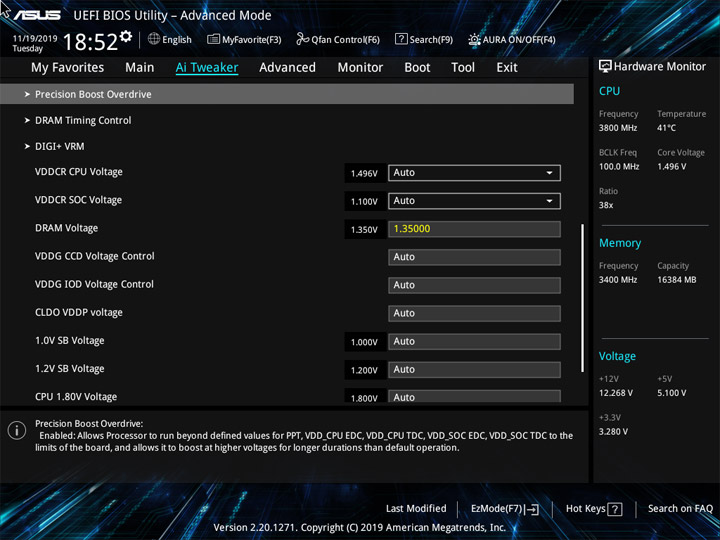Image resolution: width=720 pixels, height=540 pixels.
Task: Toggle AURA ON/OFF lighting icon
Action: pyautogui.click(x=474, y=39)
